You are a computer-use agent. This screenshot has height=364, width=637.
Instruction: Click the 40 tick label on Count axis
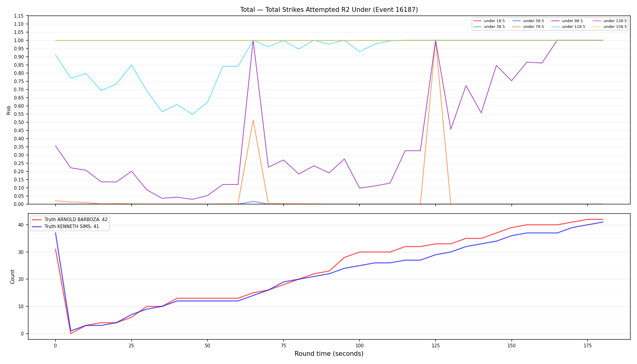21,225
